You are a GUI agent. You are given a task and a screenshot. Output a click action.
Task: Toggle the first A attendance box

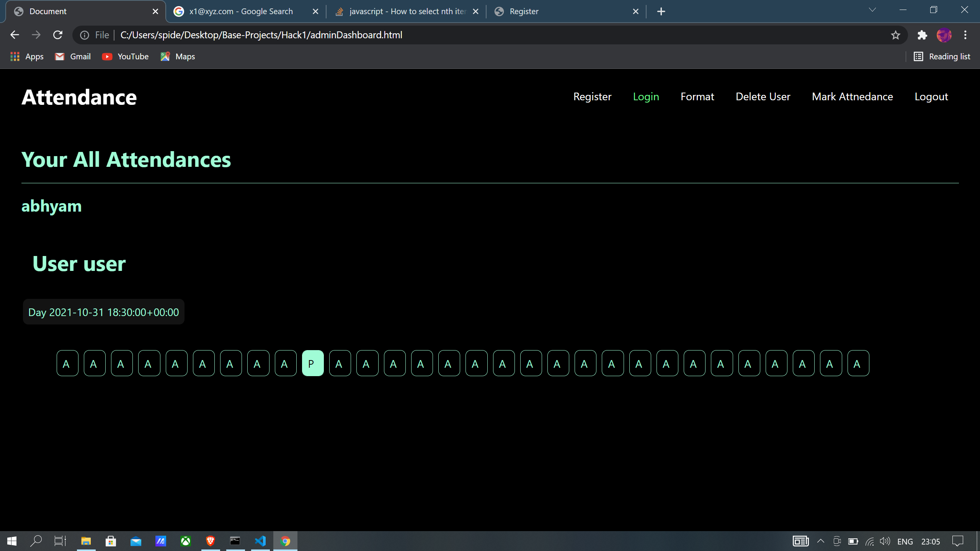coord(67,363)
